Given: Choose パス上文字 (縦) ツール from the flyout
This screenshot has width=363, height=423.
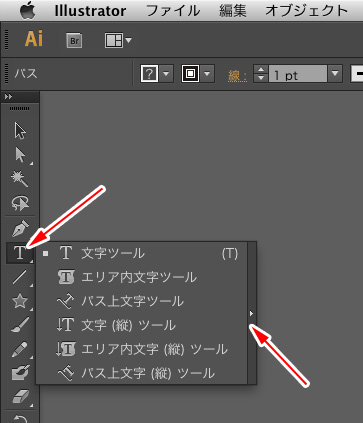Looking at the screenshot, I should click(142, 373).
